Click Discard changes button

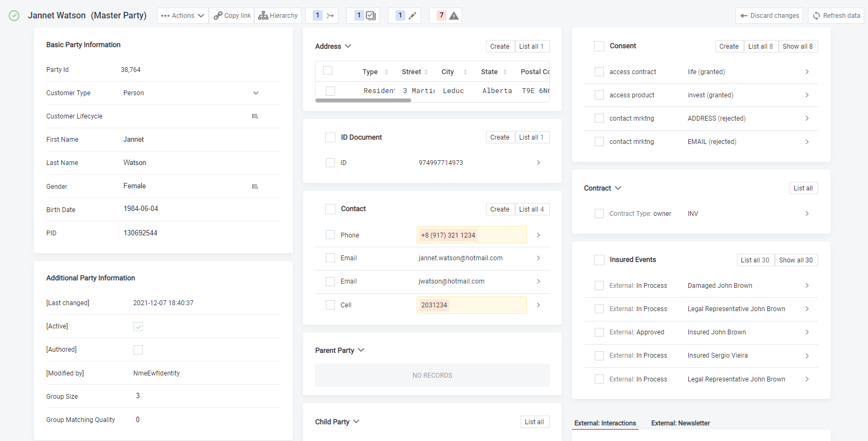click(x=769, y=16)
